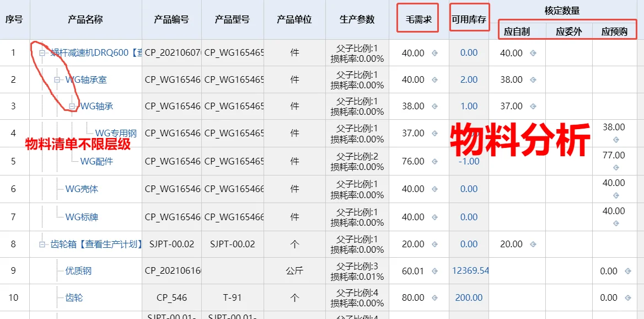The width and height of the screenshot is (644, 319).
Task: Collapse the WG轴承 tree node
Action: click(73, 107)
